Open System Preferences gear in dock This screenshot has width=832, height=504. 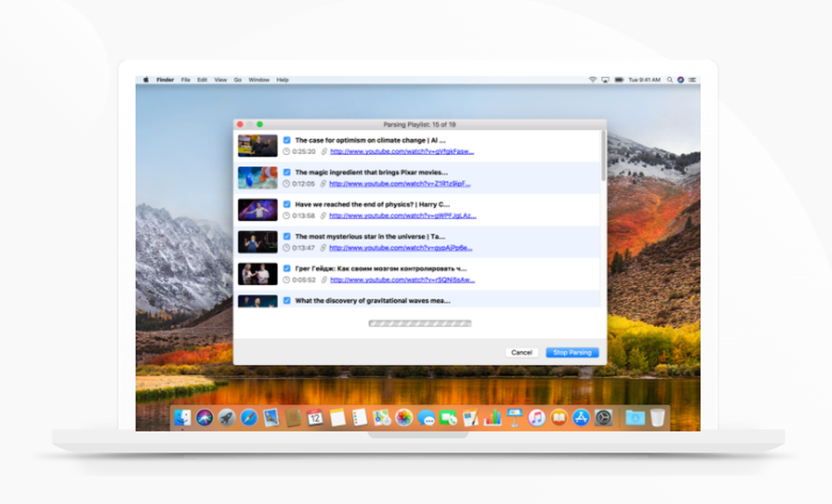click(x=603, y=418)
